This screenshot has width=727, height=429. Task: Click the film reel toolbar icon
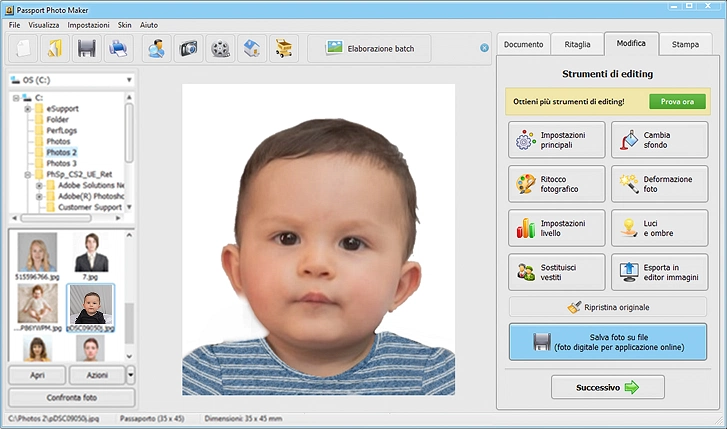220,48
